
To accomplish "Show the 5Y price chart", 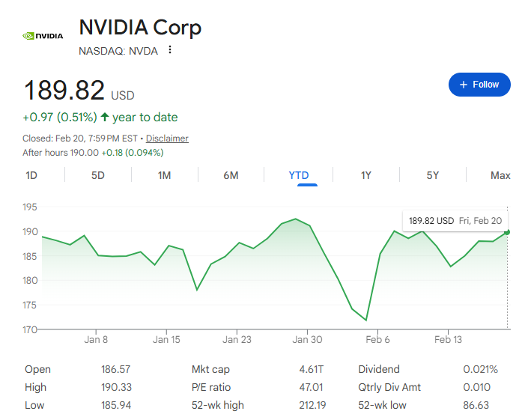I will [x=432, y=175].
